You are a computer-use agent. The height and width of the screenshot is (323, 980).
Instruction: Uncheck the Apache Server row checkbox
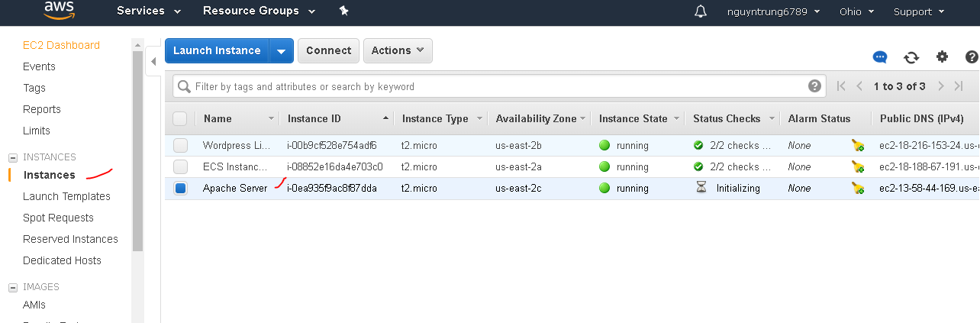[180, 189]
